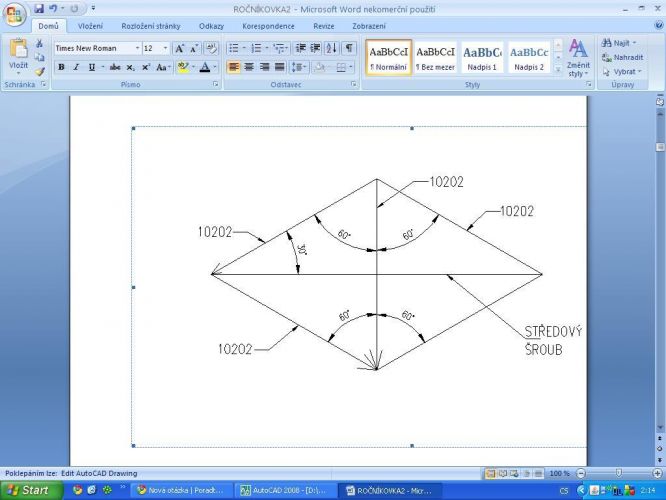Activate the Format Painter brush
The width and height of the screenshot is (666, 500).
coord(40,71)
